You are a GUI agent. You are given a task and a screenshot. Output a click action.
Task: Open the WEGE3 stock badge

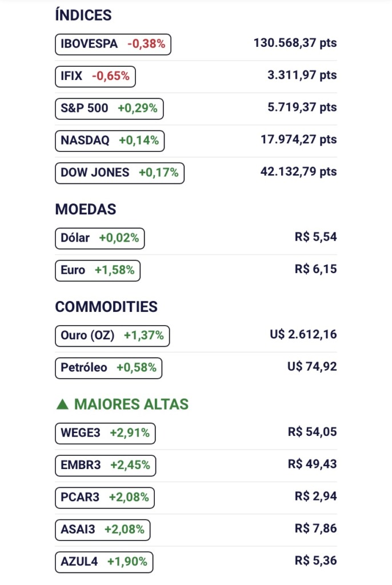[105, 433]
